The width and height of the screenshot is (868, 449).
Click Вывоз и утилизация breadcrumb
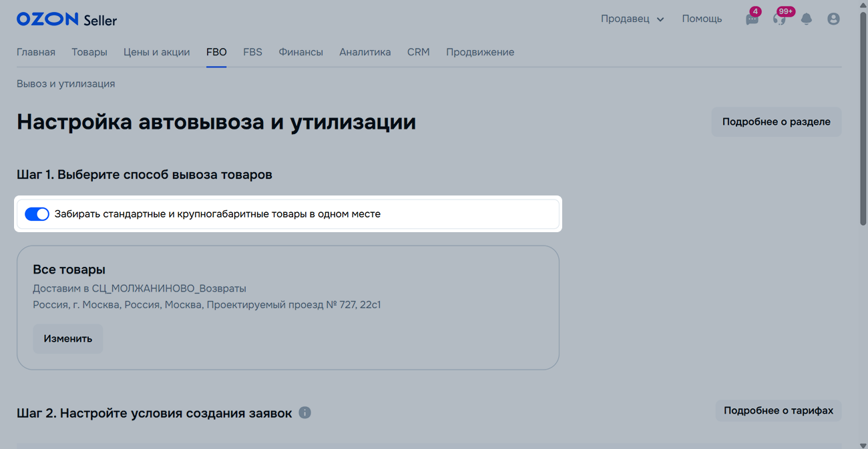pyautogui.click(x=66, y=84)
